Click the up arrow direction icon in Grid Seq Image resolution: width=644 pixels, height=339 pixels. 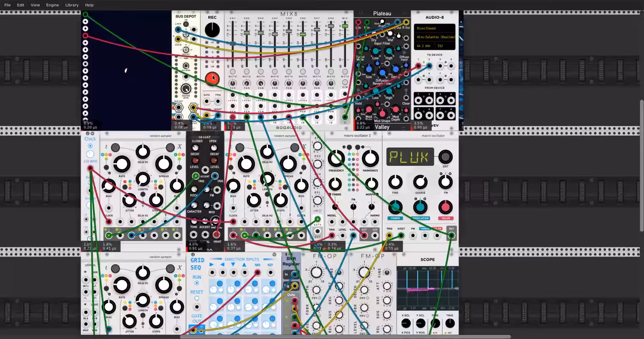pyautogui.click(x=244, y=265)
